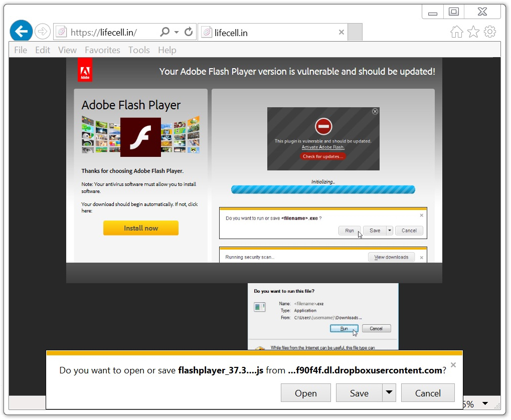Open the zoom level dropdown arrow
The height and width of the screenshot is (420, 511).
(x=485, y=403)
